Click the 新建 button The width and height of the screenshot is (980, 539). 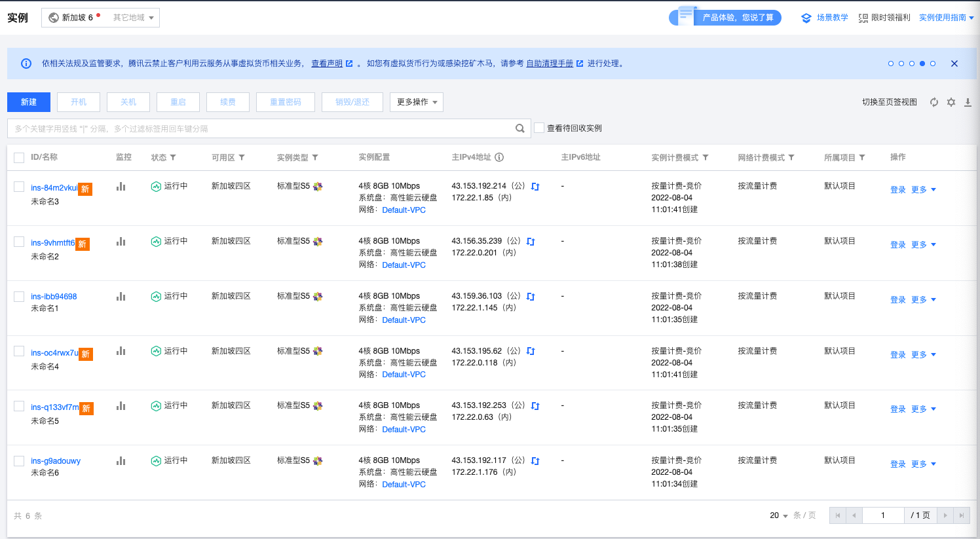pos(29,102)
